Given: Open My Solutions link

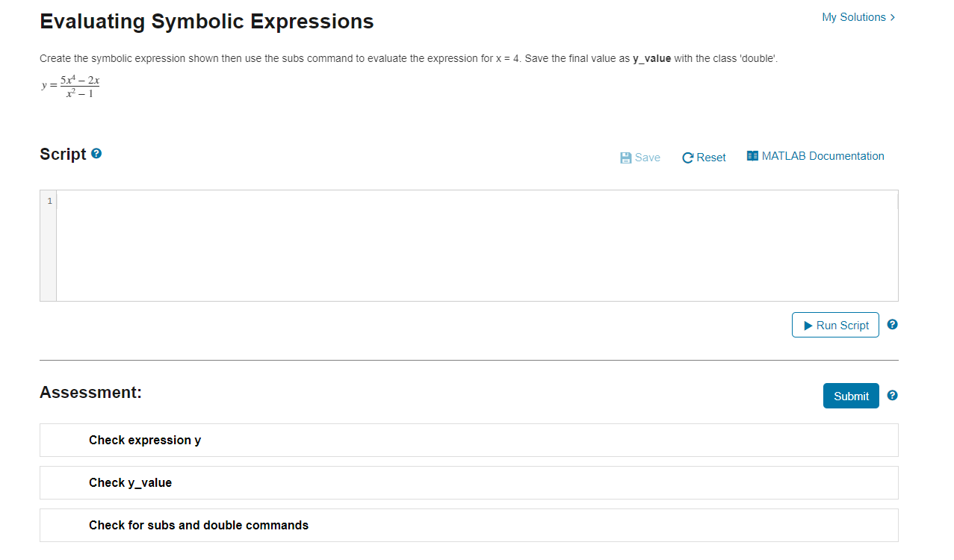Looking at the screenshot, I should (854, 17).
